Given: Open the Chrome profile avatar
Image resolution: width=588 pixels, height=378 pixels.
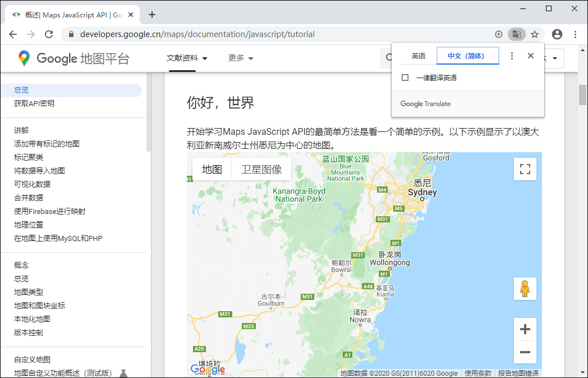Looking at the screenshot, I should [557, 34].
